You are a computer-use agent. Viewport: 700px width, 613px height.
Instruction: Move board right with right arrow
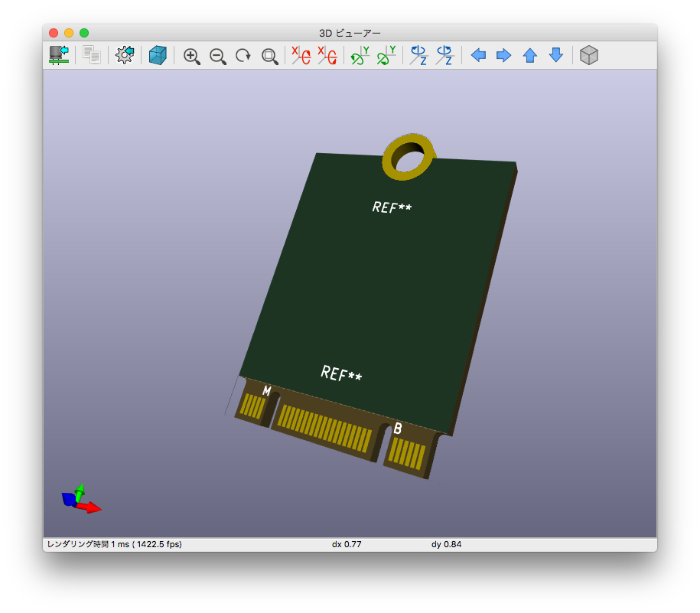pos(504,55)
